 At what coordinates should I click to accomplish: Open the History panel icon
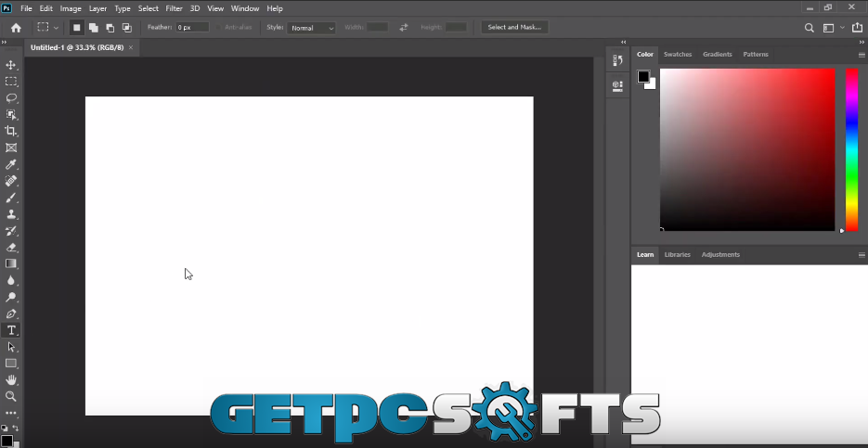coord(617,60)
